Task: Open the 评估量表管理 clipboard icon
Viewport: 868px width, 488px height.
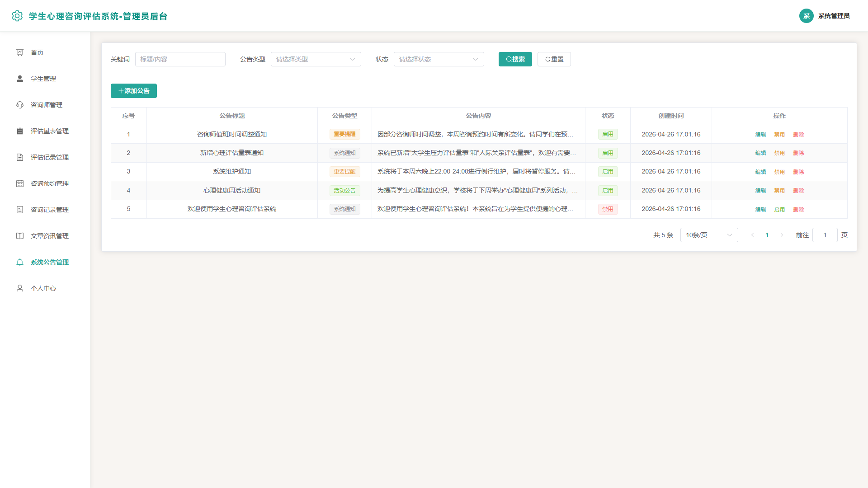Action: pyautogui.click(x=20, y=131)
